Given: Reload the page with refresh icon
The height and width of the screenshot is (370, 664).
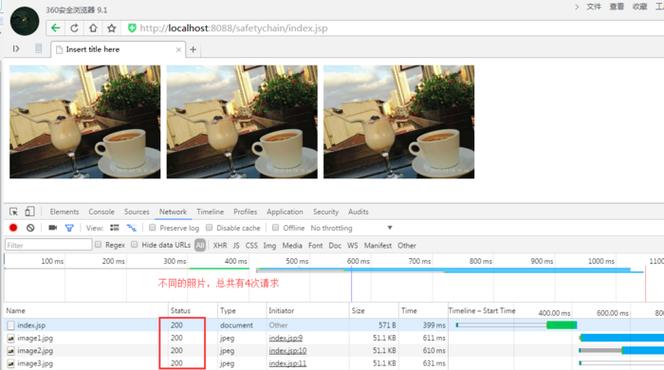Looking at the screenshot, I should 74,28.
